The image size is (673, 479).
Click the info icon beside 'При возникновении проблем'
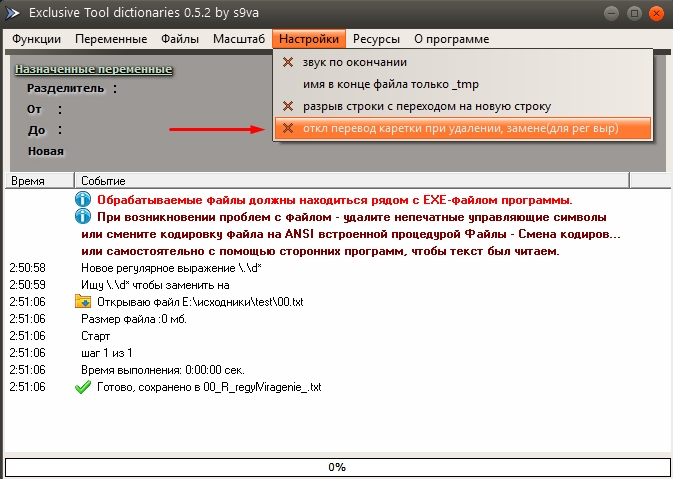pyautogui.click(x=83, y=217)
